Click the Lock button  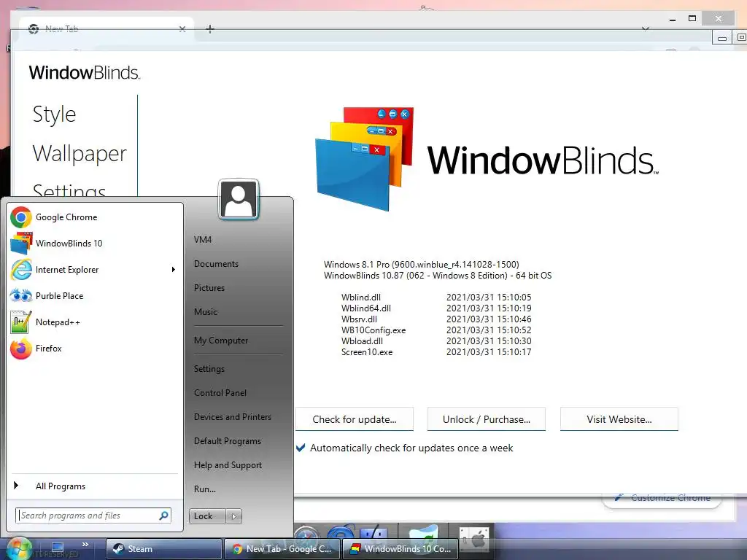click(x=207, y=516)
